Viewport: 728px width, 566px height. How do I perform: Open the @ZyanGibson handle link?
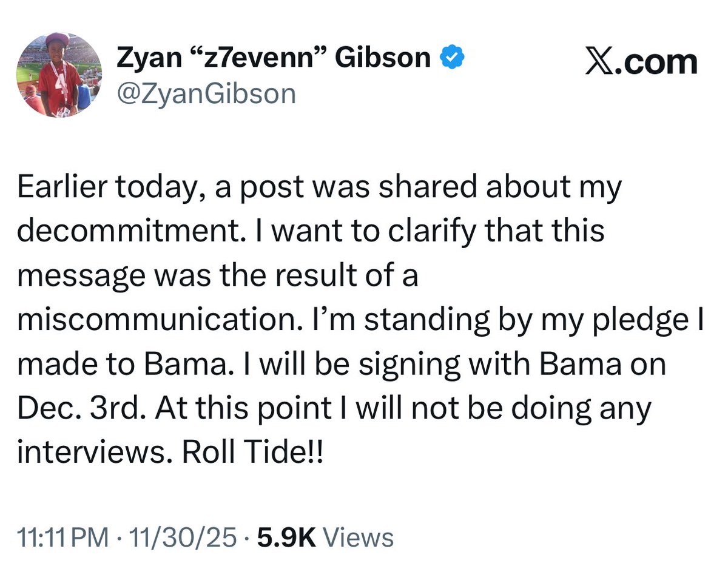205,93
